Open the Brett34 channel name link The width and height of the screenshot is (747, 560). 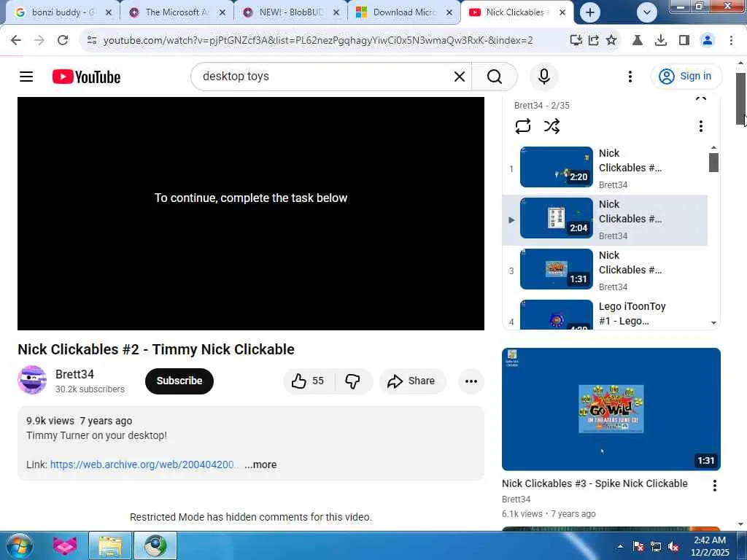pos(74,374)
